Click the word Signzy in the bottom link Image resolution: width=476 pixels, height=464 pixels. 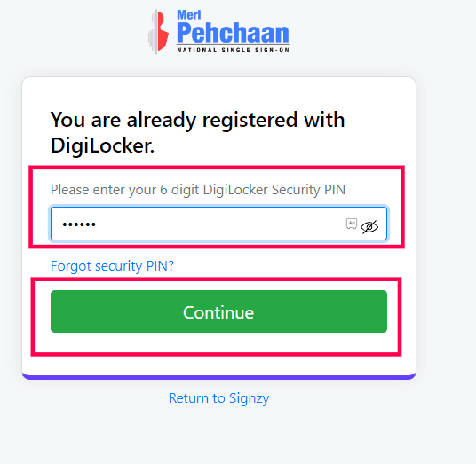[249, 398]
